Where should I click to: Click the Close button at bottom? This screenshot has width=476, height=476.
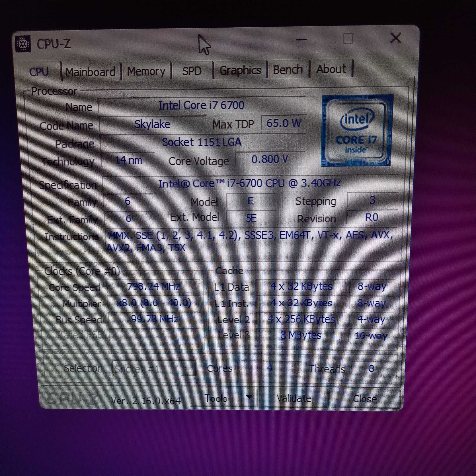pos(365,399)
